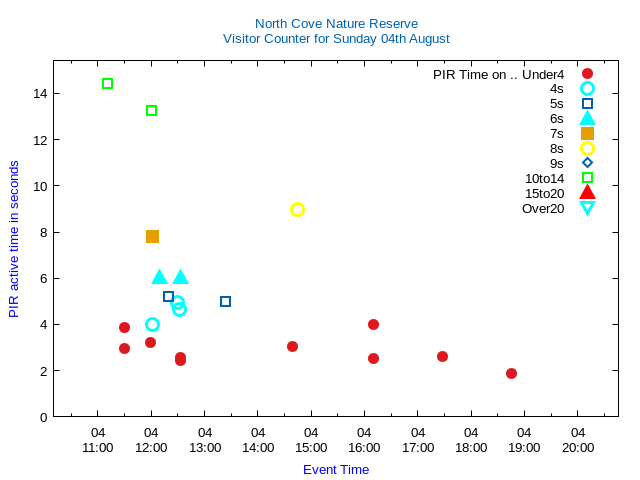Click the blue diamond legend marker for 9s

pyautogui.click(x=587, y=163)
